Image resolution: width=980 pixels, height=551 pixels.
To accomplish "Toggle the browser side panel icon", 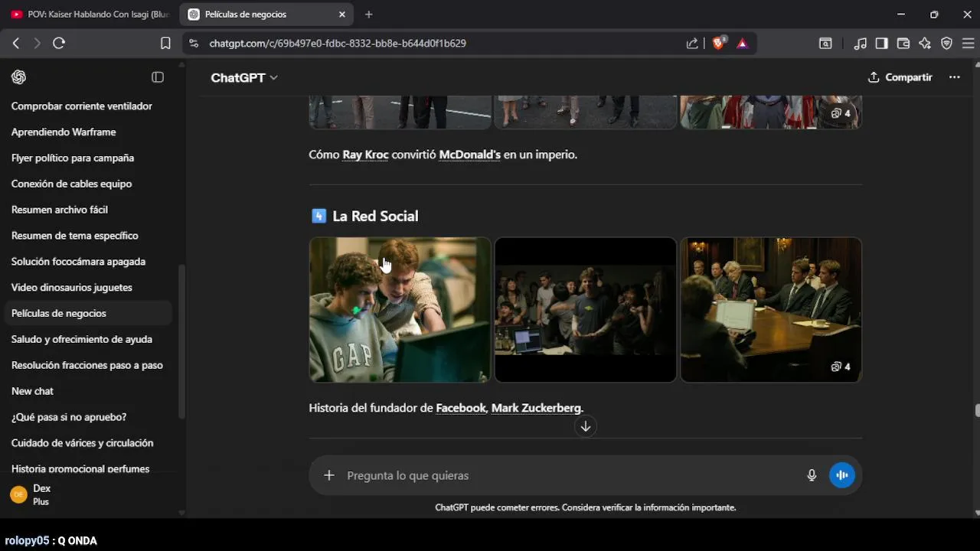I will click(x=882, y=44).
